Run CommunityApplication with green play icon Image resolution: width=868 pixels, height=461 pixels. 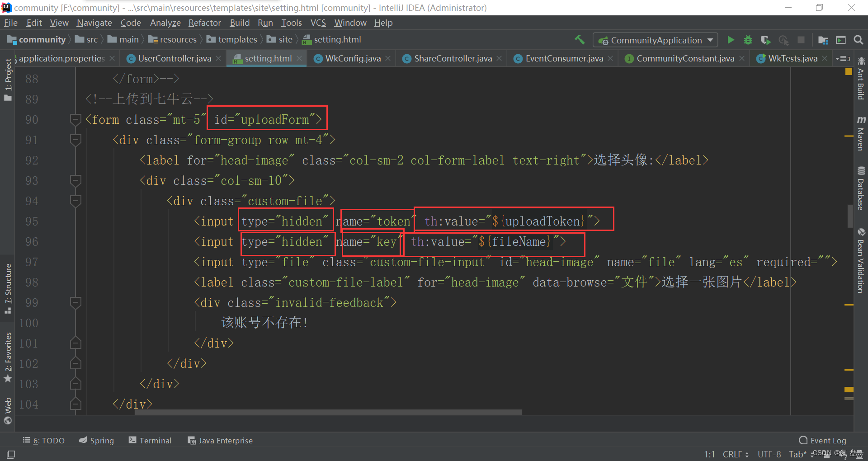[x=731, y=40]
